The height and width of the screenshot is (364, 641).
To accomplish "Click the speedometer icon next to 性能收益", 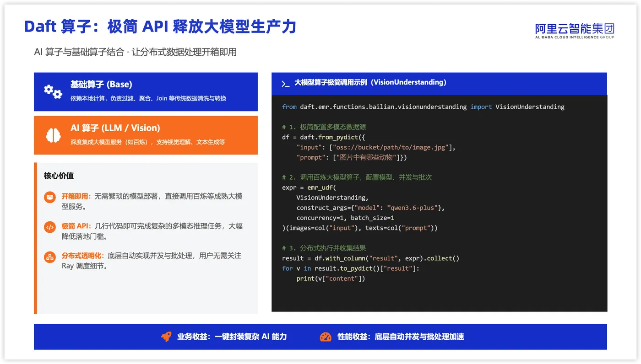I will 326,337.
